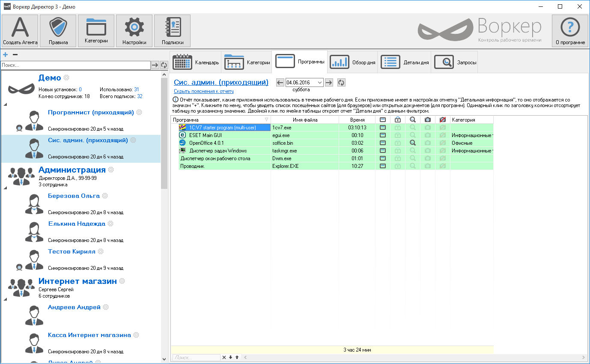This screenshot has height=364, width=590.
Task: Collapse the Администрация group triangle
Action: point(5,188)
